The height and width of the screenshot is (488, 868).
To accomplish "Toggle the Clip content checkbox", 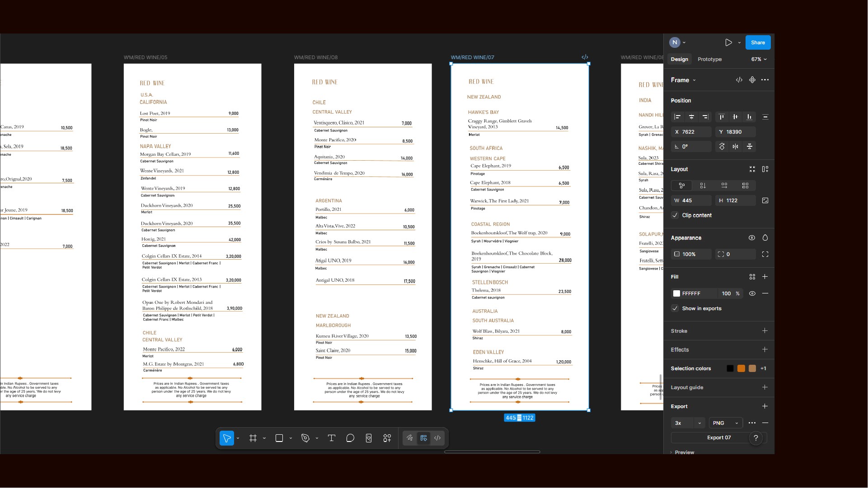I will (x=675, y=215).
